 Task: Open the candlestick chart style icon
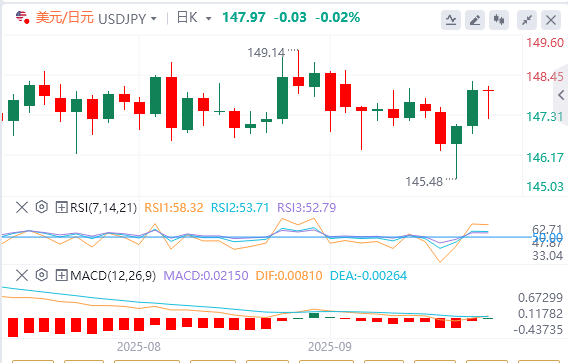(x=499, y=20)
